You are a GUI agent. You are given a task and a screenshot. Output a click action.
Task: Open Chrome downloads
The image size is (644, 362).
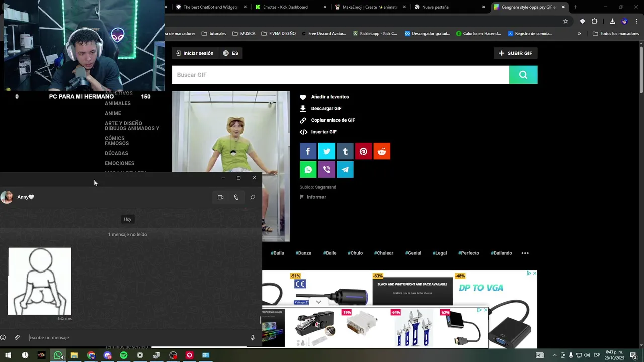click(x=612, y=21)
